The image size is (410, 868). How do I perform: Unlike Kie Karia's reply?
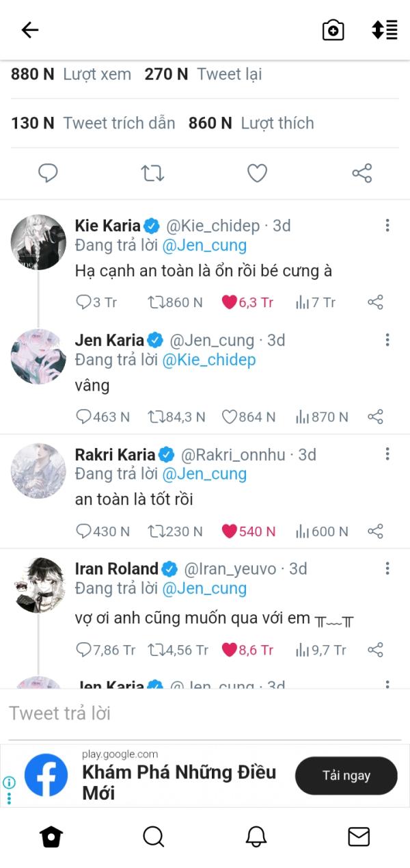click(229, 302)
